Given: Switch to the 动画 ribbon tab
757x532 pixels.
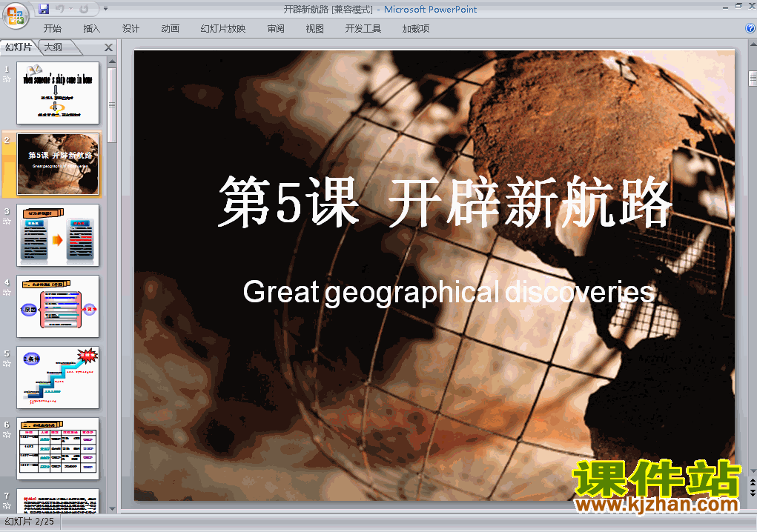Looking at the screenshot, I should pyautogui.click(x=170, y=29).
